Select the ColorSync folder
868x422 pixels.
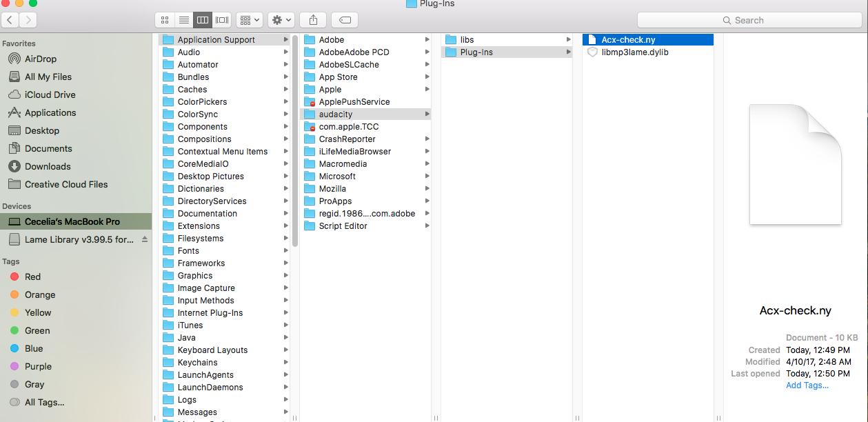224,114
